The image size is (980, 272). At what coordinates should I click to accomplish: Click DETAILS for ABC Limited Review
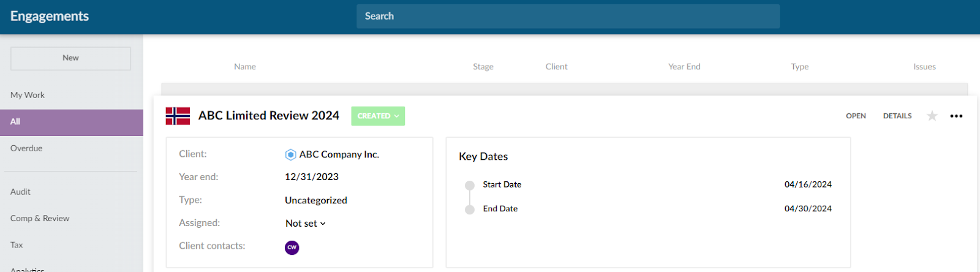point(897,116)
